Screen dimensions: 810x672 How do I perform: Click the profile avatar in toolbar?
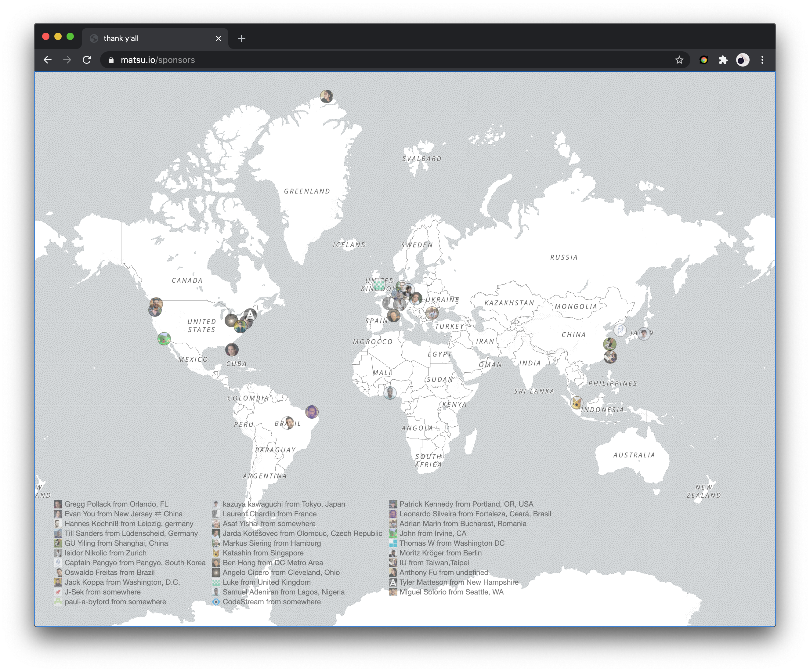click(x=742, y=60)
